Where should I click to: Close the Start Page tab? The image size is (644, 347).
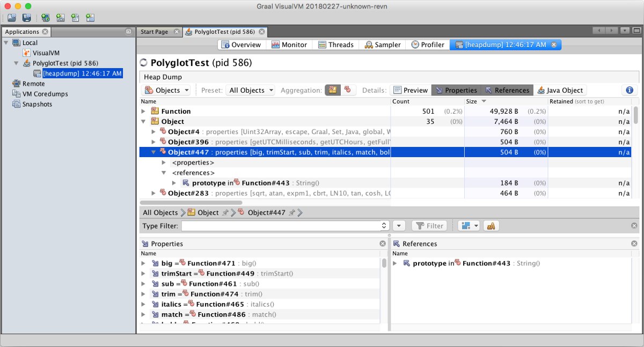[175, 32]
